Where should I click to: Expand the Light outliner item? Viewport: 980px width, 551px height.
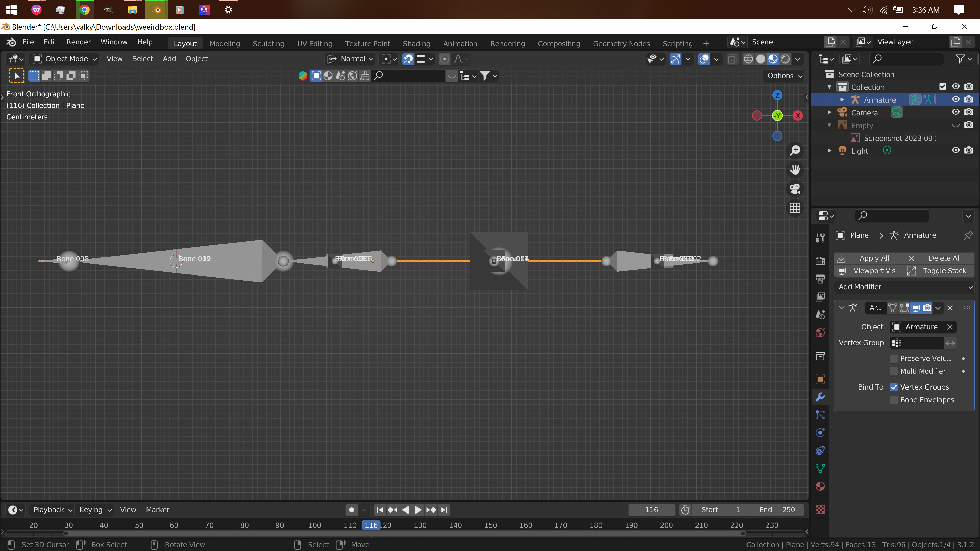click(x=829, y=151)
